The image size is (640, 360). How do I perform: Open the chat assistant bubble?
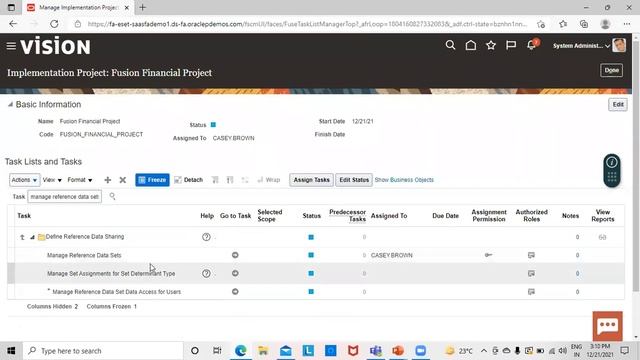(x=608, y=326)
